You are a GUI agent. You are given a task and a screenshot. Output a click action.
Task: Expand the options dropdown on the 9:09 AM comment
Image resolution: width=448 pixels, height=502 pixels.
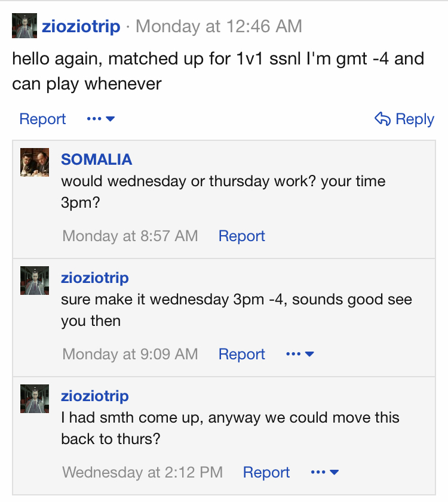(x=300, y=354)
